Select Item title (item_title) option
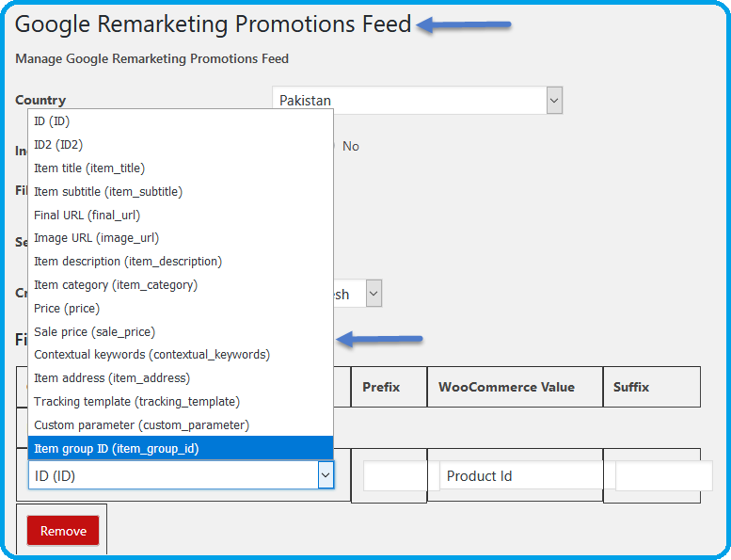Screen dimensions: 731x560 click(181, 168)
